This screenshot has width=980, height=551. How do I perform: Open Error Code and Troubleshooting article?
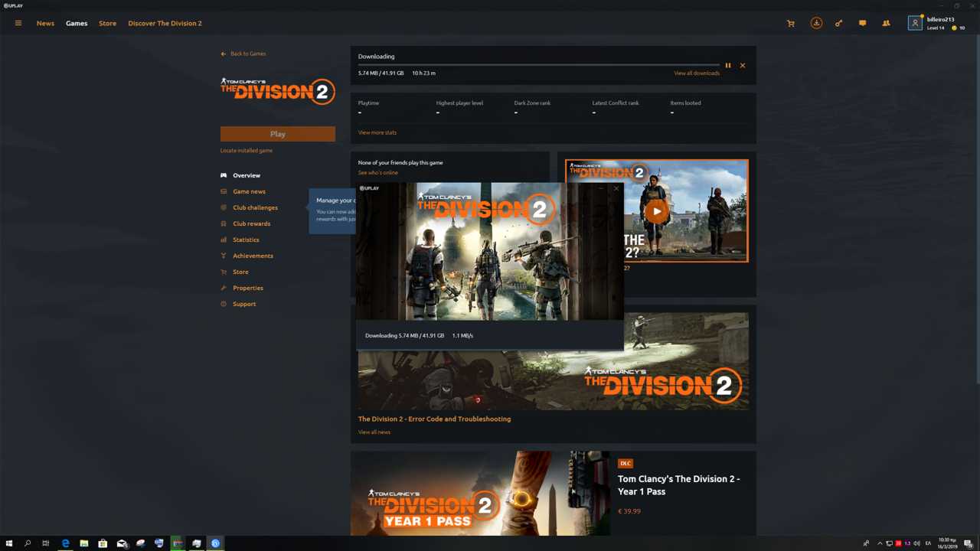click(x=434, y=419)
